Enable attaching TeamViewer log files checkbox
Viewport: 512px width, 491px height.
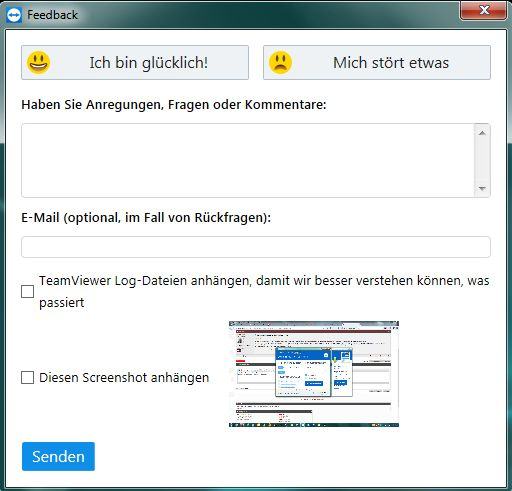coord(27,291)
